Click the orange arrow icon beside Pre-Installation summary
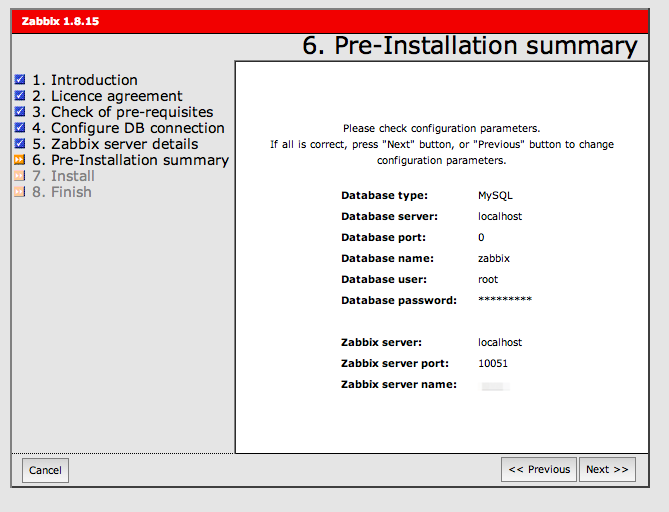Viewport: 669px width, 512px height. coord(20,160)
